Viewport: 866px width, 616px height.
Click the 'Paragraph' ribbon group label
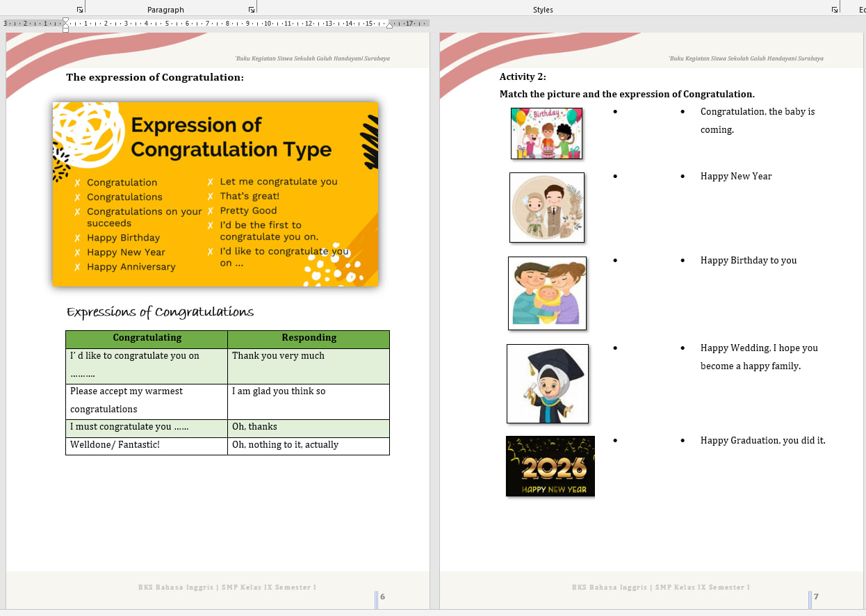pyautogui.click(x=165, y=10)
